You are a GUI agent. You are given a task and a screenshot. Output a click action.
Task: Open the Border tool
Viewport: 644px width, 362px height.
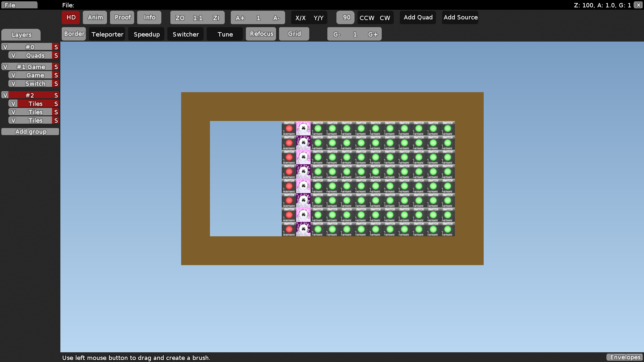pos(73,34)
